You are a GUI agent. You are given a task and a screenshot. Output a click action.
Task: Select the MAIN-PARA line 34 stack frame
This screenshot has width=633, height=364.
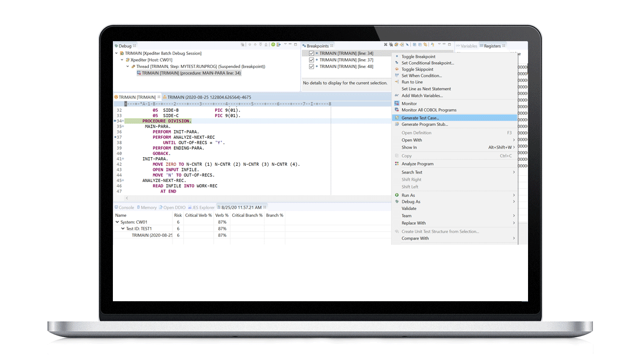[191, 73]
